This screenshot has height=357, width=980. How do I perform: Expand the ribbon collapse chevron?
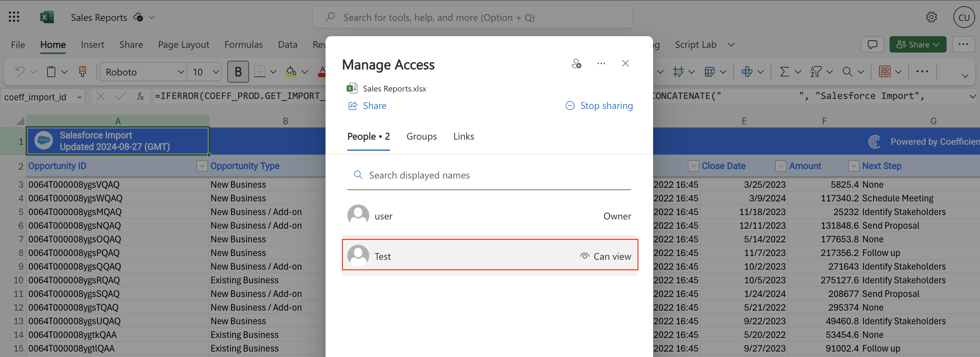[965, 76]
